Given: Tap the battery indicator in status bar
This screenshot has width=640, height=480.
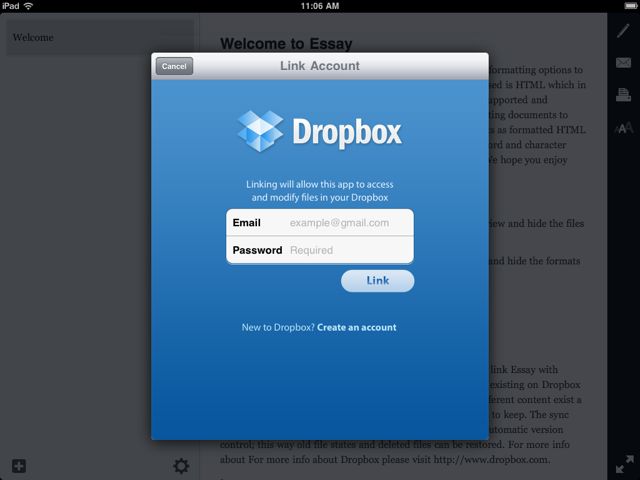Looking at the screenshot, I should [630, 6].
